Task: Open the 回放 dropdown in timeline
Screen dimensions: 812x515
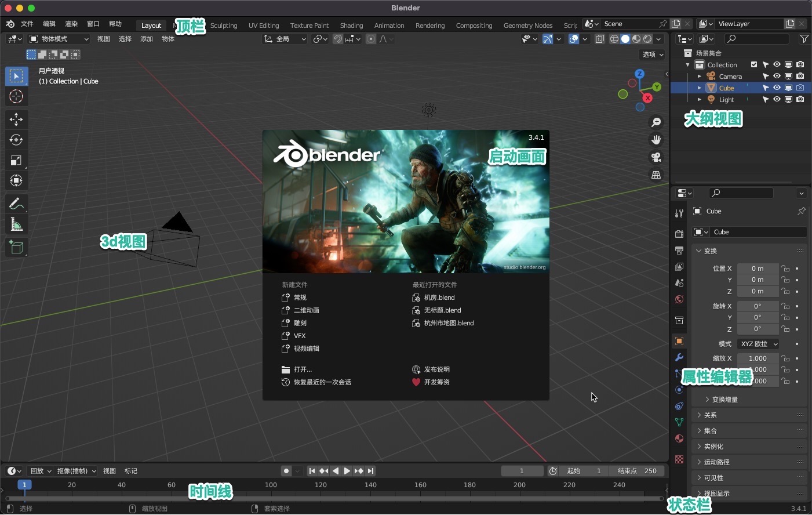Action: point(41,471)
